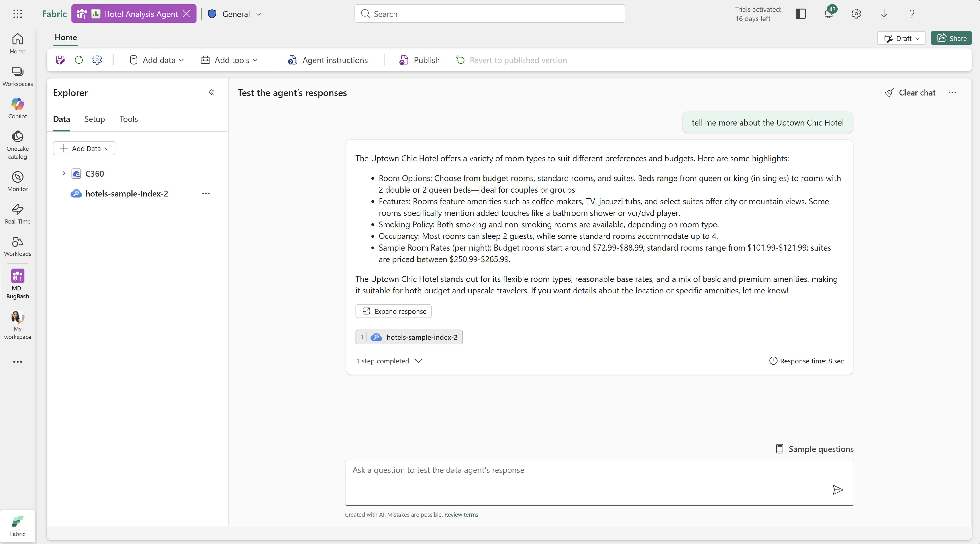The width and height of the screenshot is (980, 544).
Task: Switch to the Tools tab
Action: tap(129, 119)
